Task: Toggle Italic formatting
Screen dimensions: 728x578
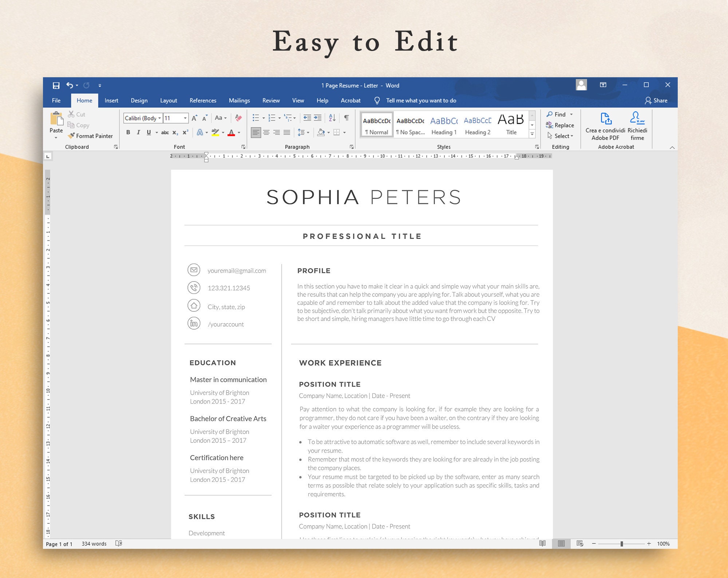Action: (x=138, y=132)
